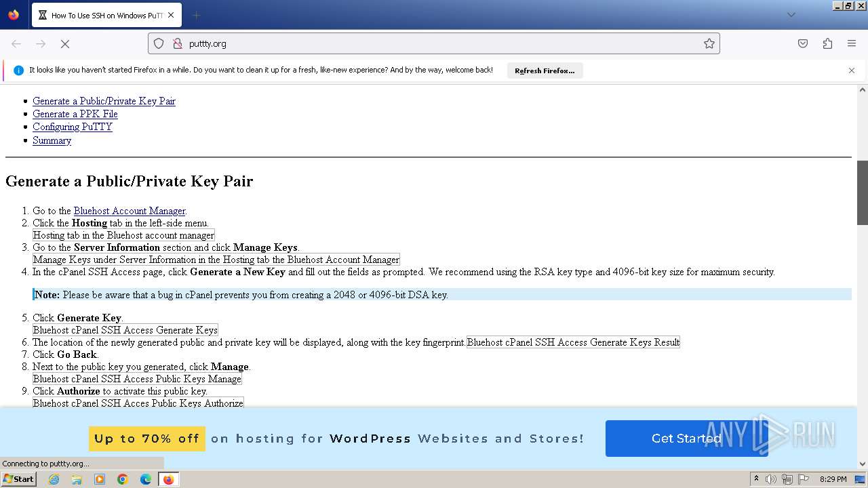The height and width of the screenshot is (488, 868).
Task: Open the Windows Start menu
Action: [18, 479]
